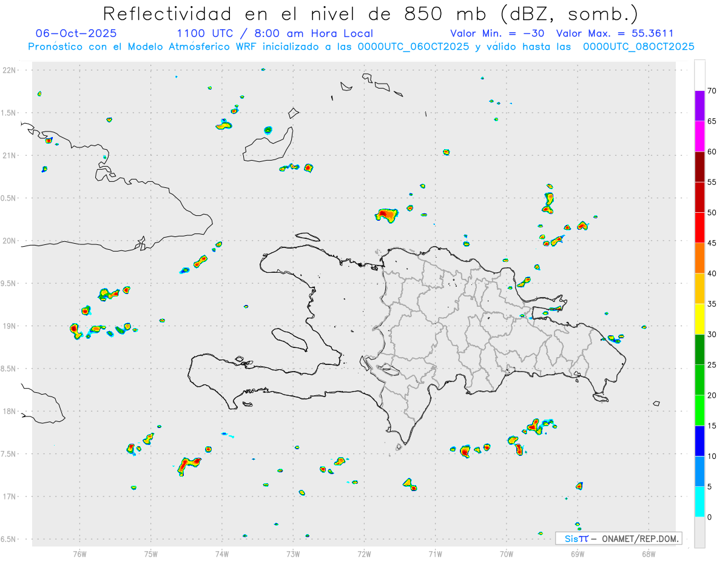
Task: Click the '22N' latitude axis label
Action: tap(9, 70)
